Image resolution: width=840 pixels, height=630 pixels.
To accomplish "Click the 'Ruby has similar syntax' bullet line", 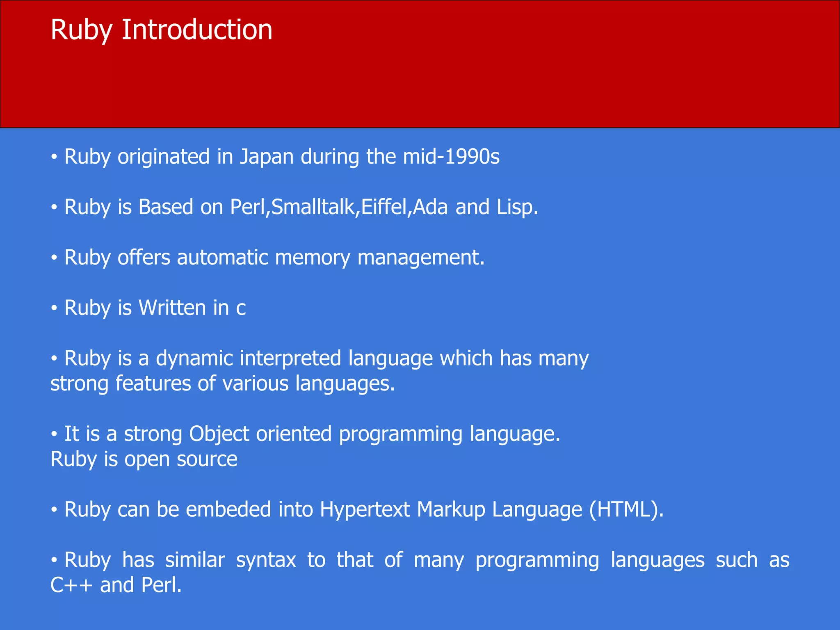I will pyautogui.click(x=420, y=560).
